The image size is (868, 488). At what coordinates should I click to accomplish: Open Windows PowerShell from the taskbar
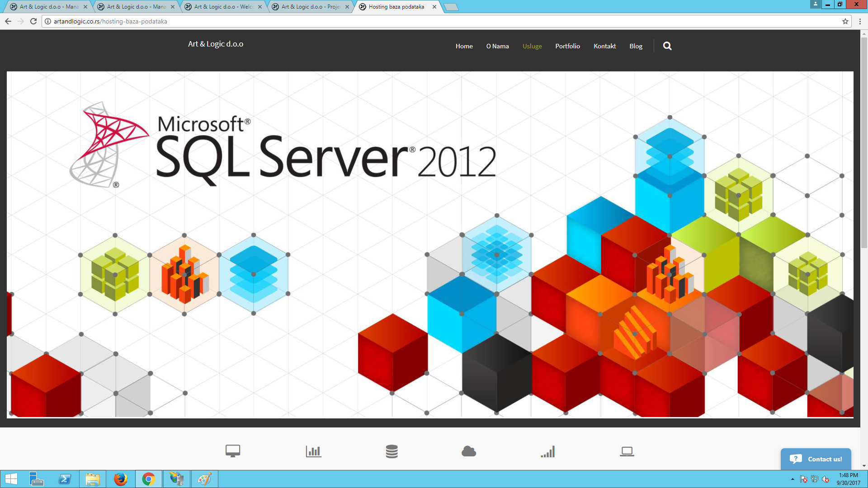pos(65,479)
